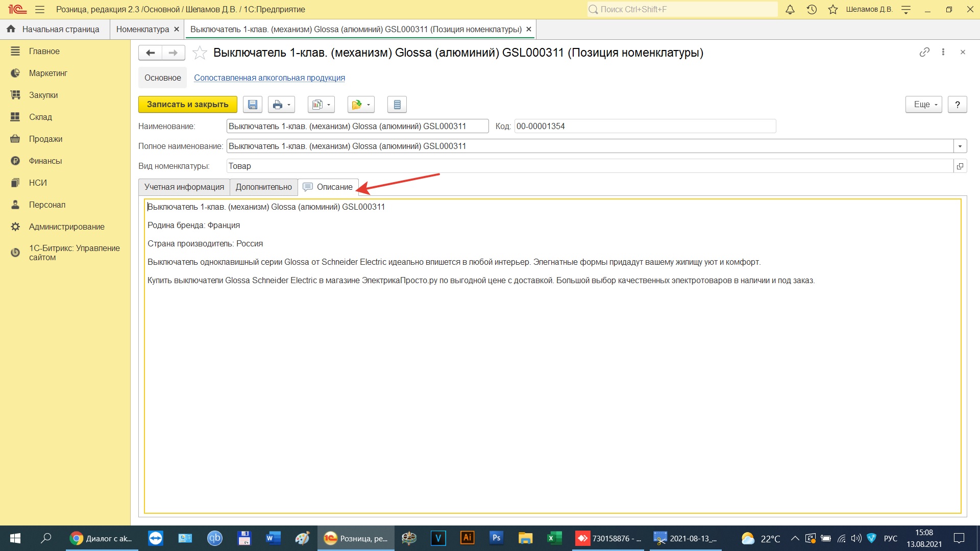Open Excel from the Windows taskbar

(554, 538)
